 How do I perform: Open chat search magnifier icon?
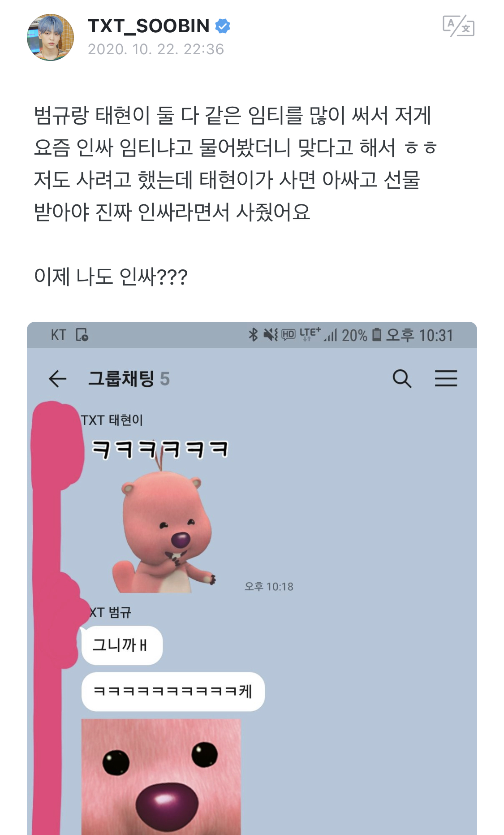(402, 379)
